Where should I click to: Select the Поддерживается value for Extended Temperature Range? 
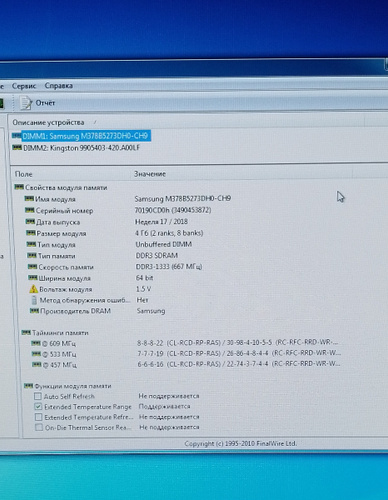click(164, 406)
